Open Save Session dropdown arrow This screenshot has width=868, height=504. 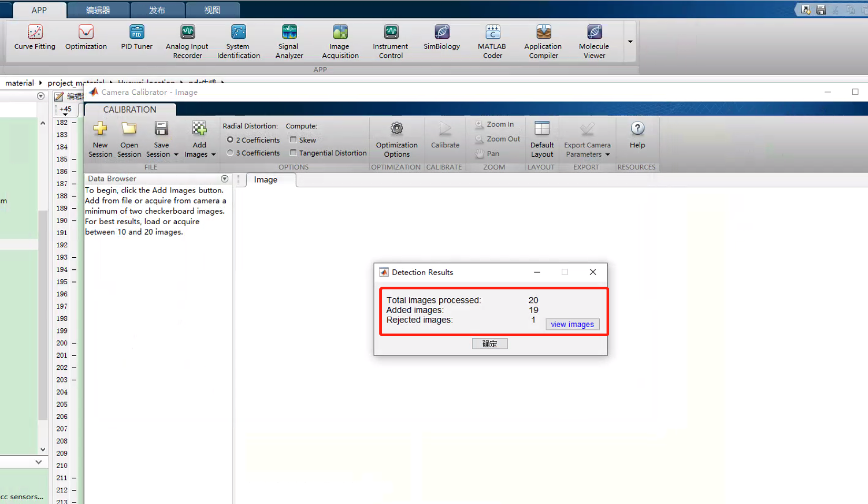click(176, 155)
